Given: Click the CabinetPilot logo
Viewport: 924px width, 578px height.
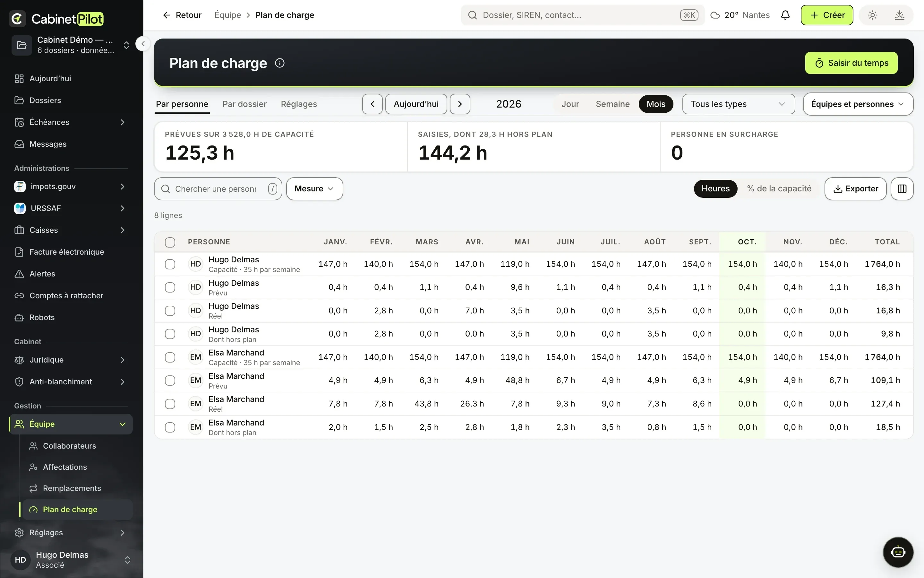Looking at the screenshot, I should [x=56, y=19].
